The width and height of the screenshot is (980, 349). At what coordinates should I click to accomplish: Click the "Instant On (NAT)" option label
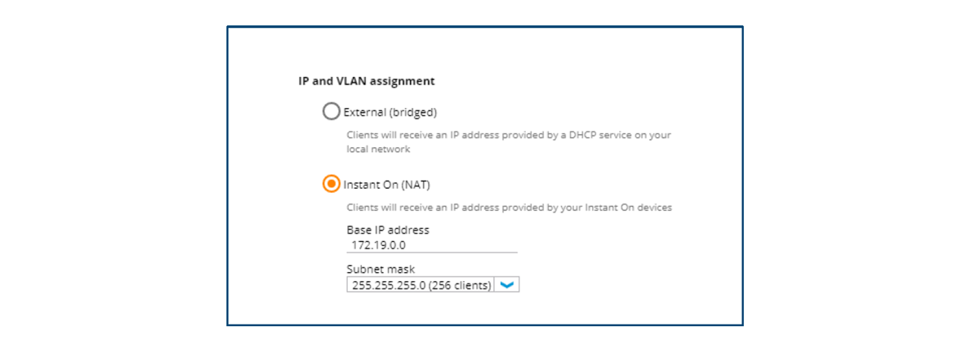tap(386, 185)
